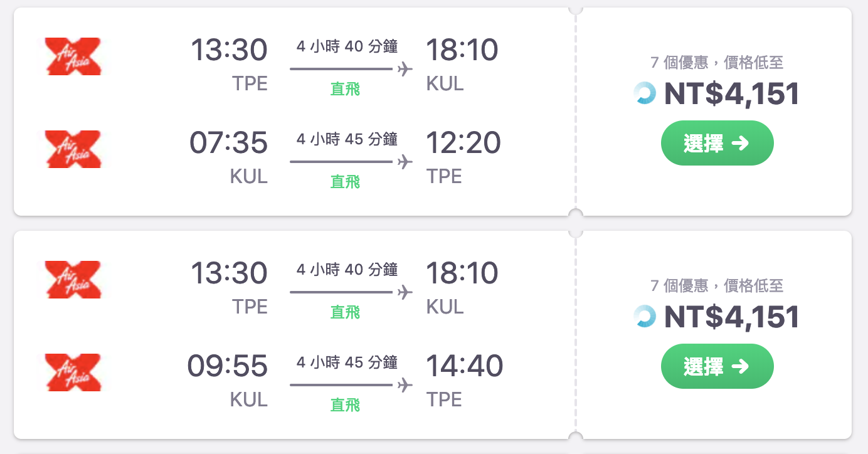Click the AirAsia logo on the 13:30 TPE departure in the first card
868x454 pixels.
pyautogui.click(x=73, y=56)
